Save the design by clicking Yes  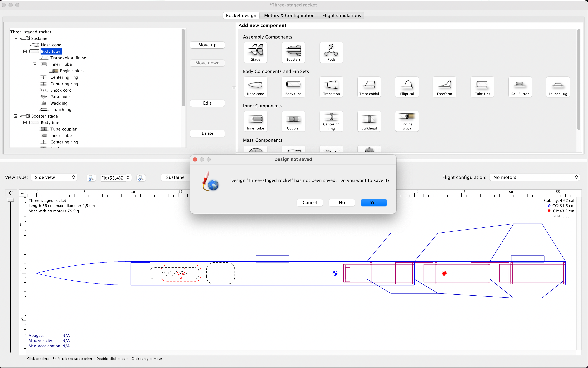pyautogui.click(x=374, y=203)
